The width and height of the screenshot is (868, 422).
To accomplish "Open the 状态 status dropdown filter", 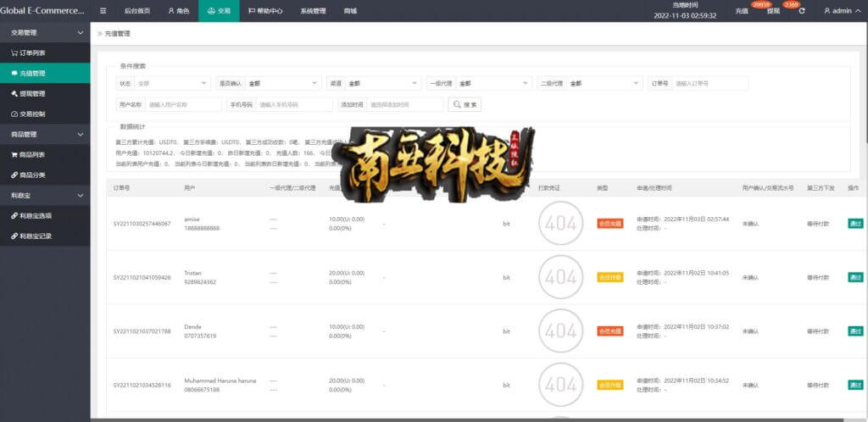I will click(172, 84).
